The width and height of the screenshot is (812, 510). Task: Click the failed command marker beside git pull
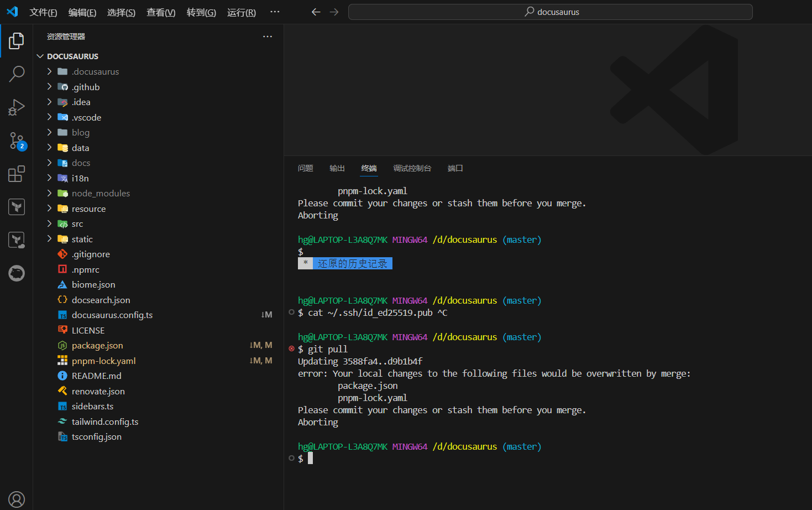291,348
